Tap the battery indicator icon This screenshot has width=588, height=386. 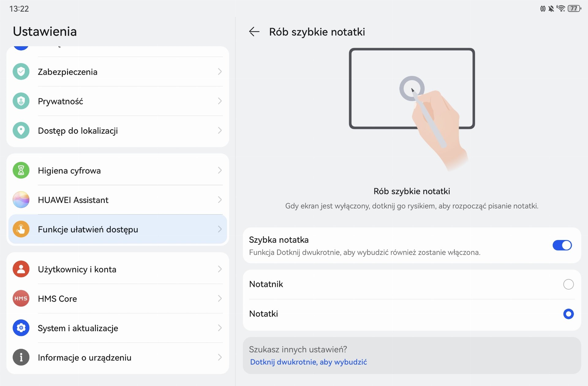click(574, 9)
